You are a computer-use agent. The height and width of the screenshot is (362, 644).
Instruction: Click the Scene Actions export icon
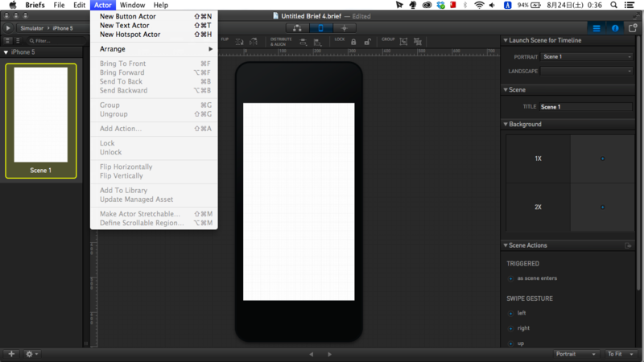click(628, 245)
